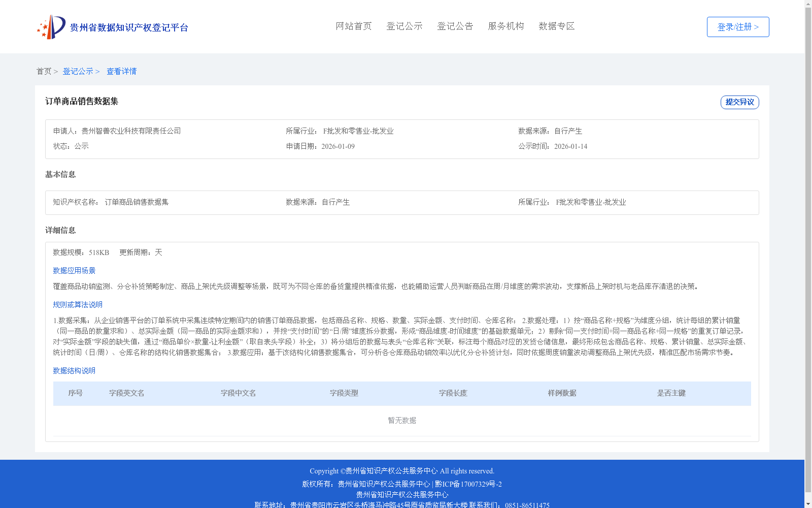Go to 首页 breadcrumb link
Viewport: 812px width, 508px height.
click(44, 71)
